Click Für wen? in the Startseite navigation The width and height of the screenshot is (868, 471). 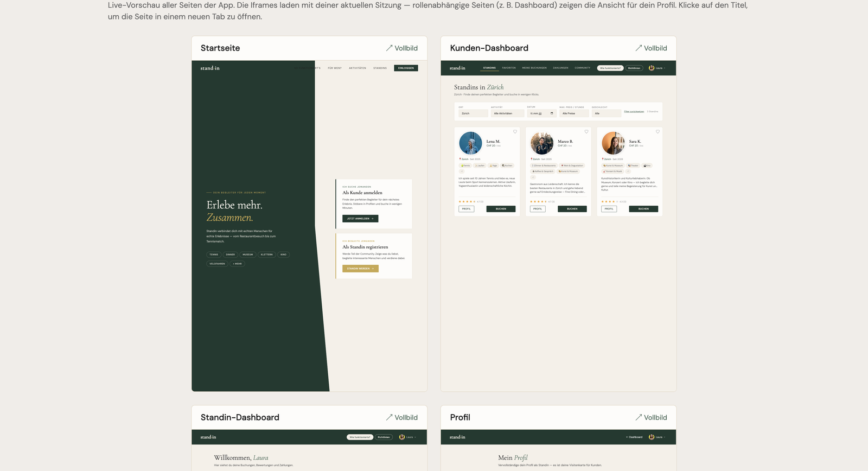335,68
